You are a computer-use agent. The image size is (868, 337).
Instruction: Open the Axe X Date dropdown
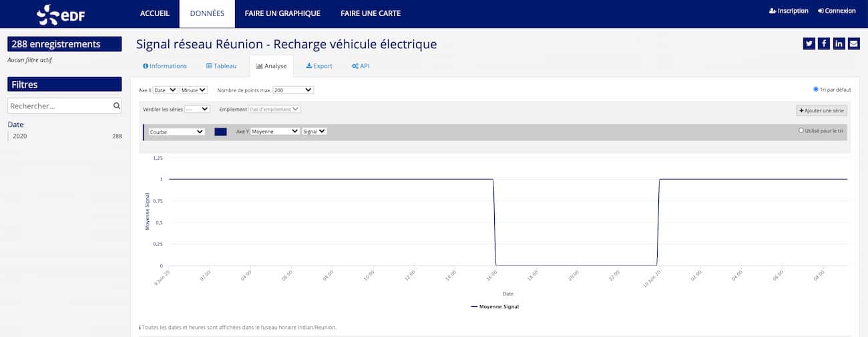coord(165,90)
